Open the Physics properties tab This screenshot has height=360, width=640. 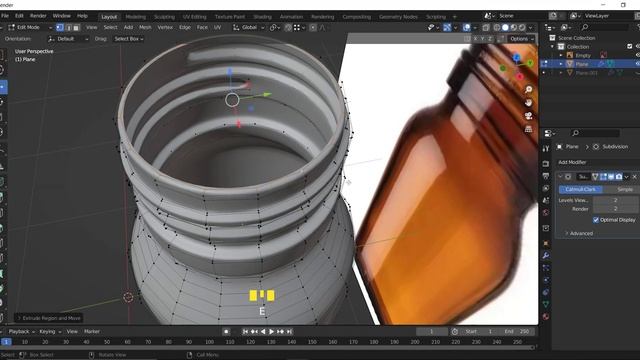546,280
